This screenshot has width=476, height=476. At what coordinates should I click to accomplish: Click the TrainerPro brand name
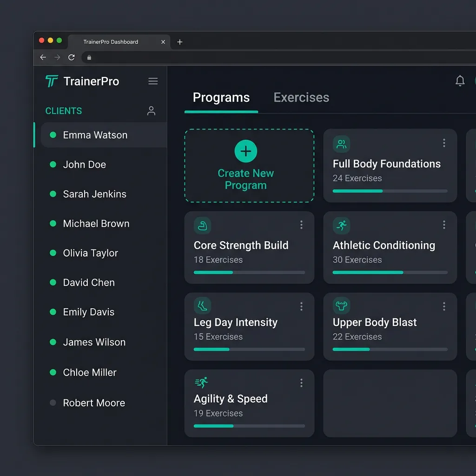coord(91,81)
